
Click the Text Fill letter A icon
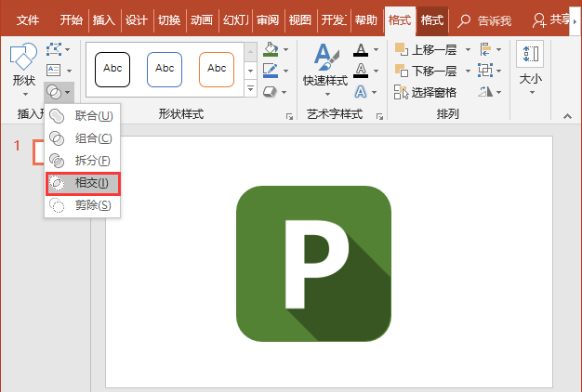click(361, 49)
